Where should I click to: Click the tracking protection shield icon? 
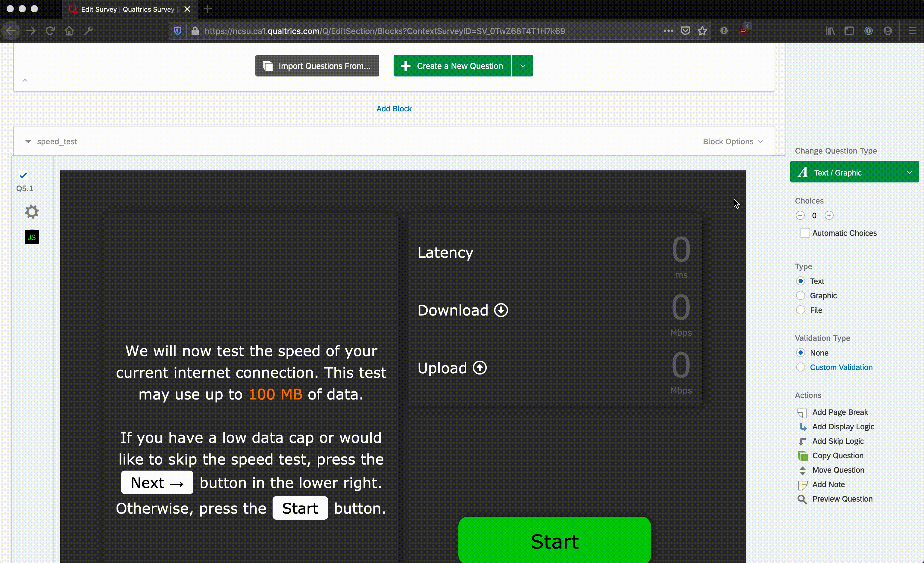pyautogui.click(x=178, y=31)
